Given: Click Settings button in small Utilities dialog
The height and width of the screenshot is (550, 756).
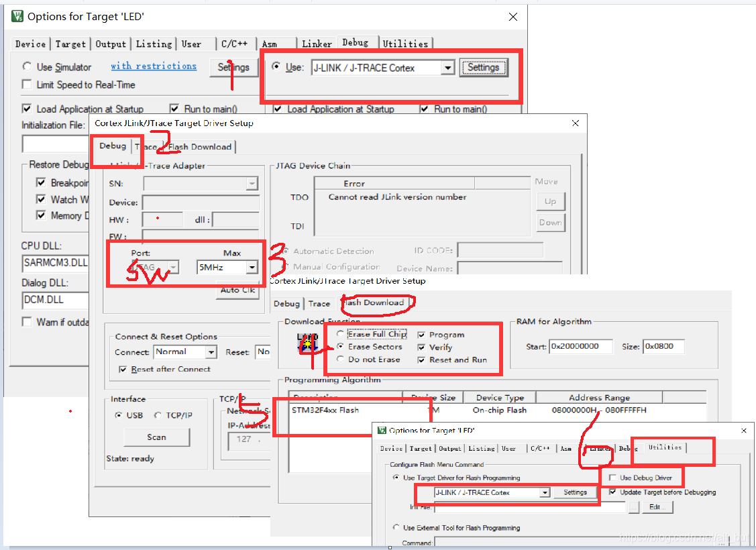Looking at the screenshot, I should pos(575,492).
